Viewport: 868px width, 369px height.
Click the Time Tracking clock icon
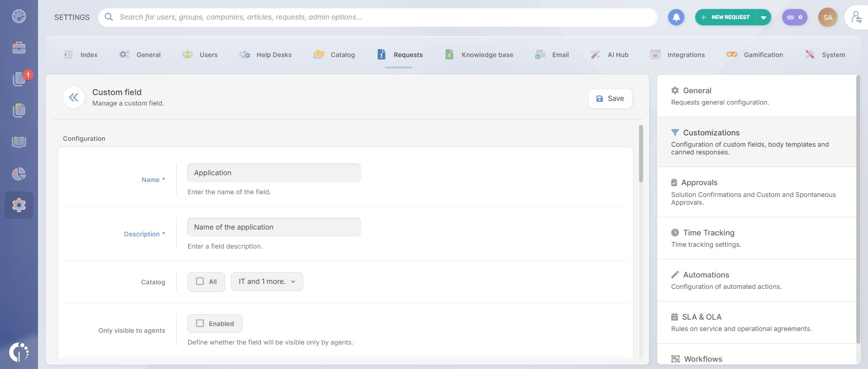675,233
